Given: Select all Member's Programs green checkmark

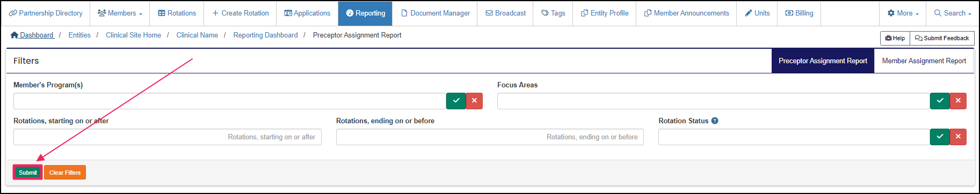Looking at the screenshot, I should [456, 101].
